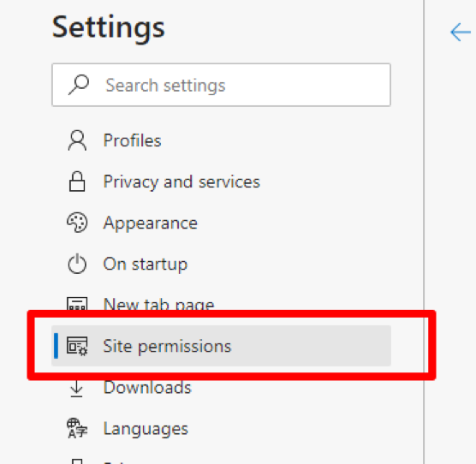The image size is (476, 464).
Task: Open the Languages settings section
Action: tap(221, 428)
